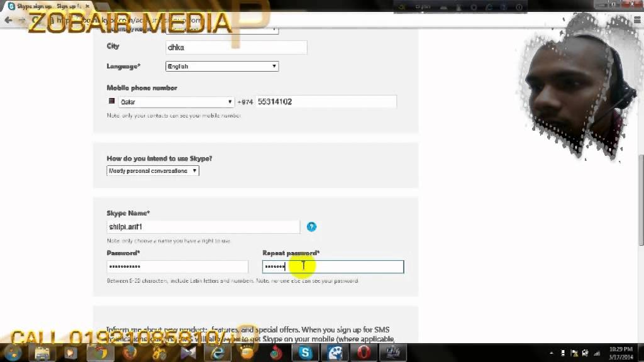
Task: Switch to Google Chrome in the taskbar
Action: pos(100,353)
